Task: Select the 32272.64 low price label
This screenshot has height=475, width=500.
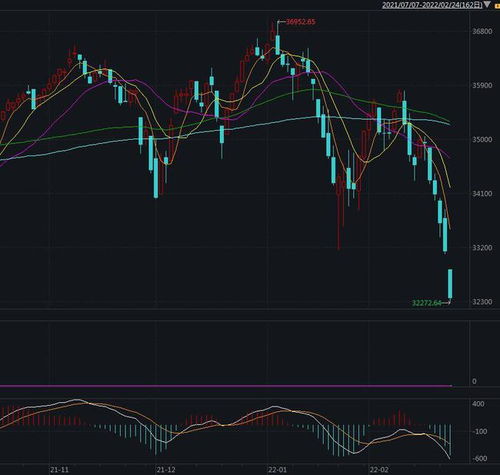Action: pyautogui.click(x=427, y=303)
